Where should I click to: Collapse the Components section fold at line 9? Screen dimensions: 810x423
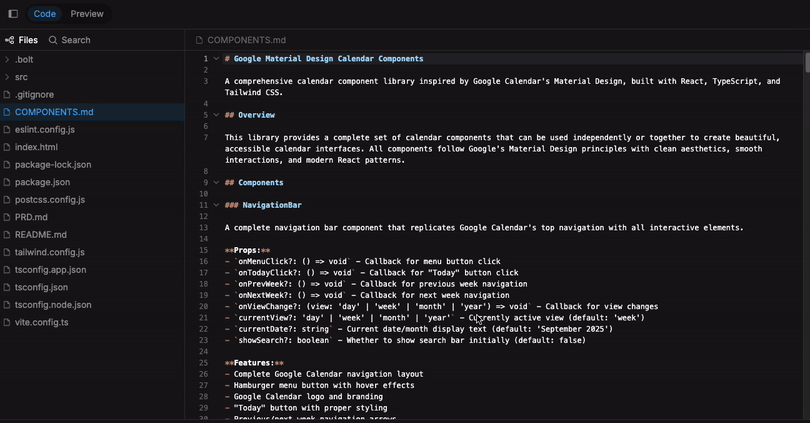coord(216,183)
